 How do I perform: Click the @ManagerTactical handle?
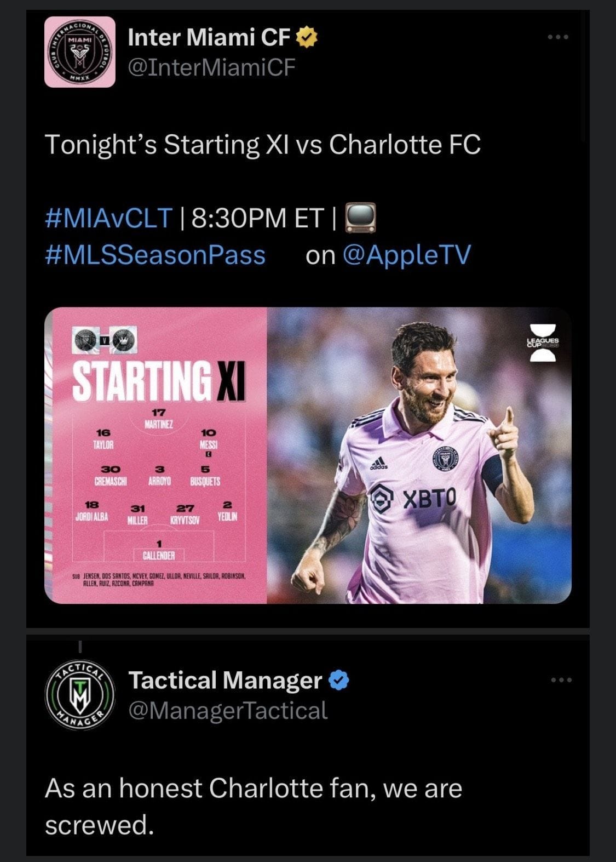pyautogui.click(x=228, y=711)
